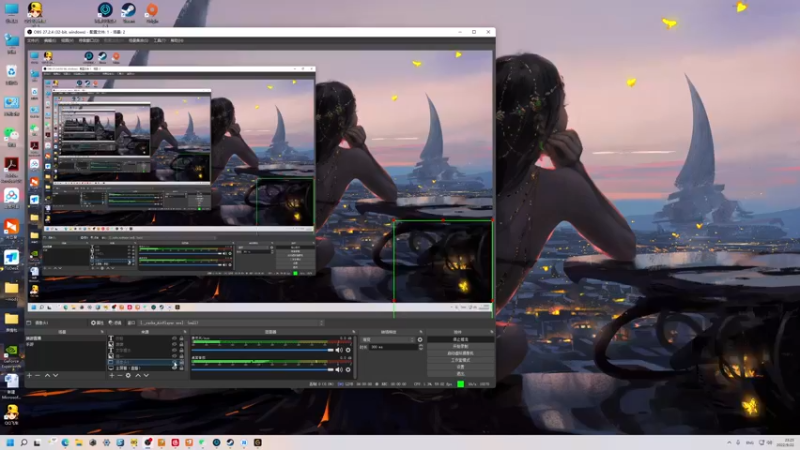The image size is (800, 450).
Task: Add a new source with plus button
Action: coord(112,376)
